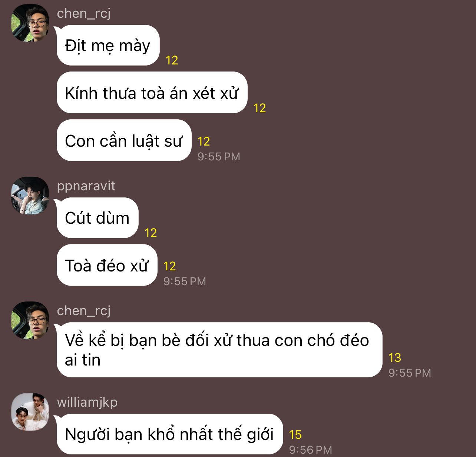Select "Người bạn khổ nhất thế giới" bubble
476x457 pixels.
[x=169, y=434]
